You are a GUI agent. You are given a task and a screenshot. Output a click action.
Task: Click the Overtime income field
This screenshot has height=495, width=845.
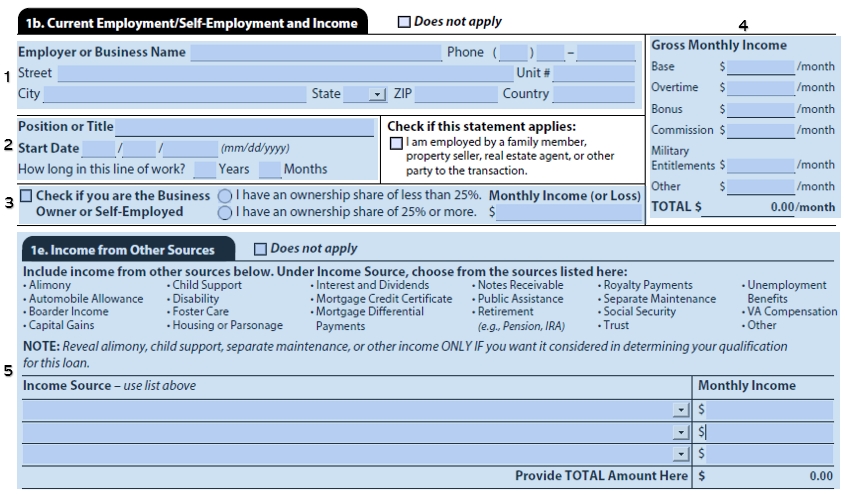pos(760,89)
